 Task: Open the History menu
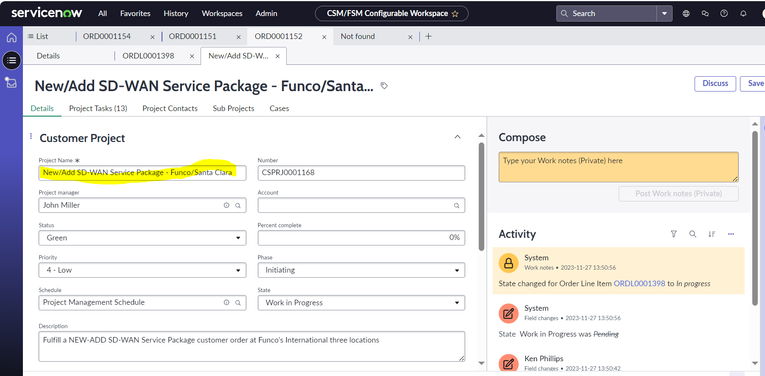pos(176,14)
